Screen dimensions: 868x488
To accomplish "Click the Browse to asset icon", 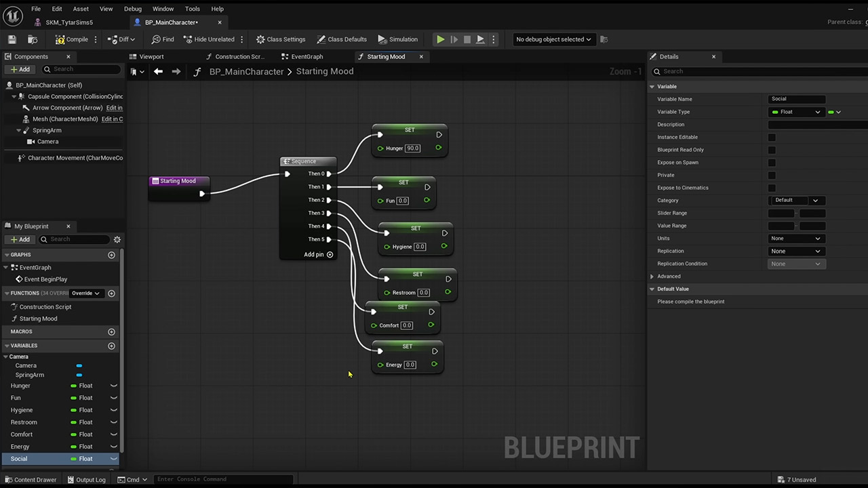I will pyautogui.click(x=33, y=39).
